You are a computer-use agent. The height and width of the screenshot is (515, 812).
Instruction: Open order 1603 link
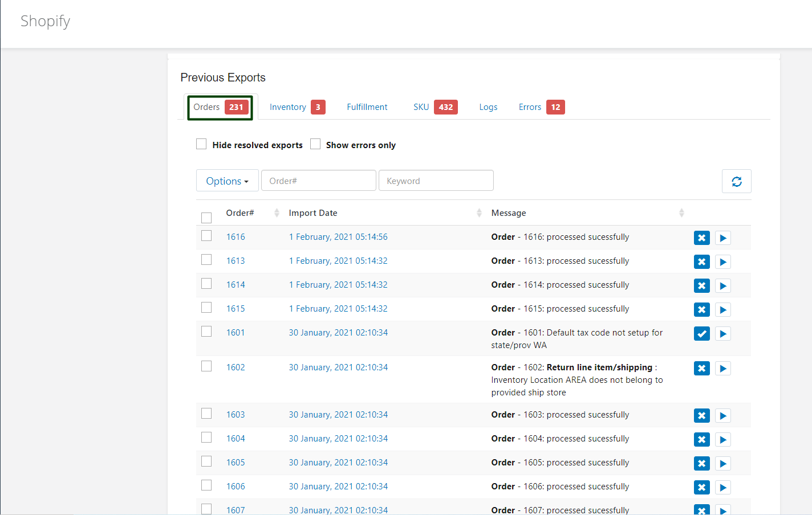coord(236,415)
